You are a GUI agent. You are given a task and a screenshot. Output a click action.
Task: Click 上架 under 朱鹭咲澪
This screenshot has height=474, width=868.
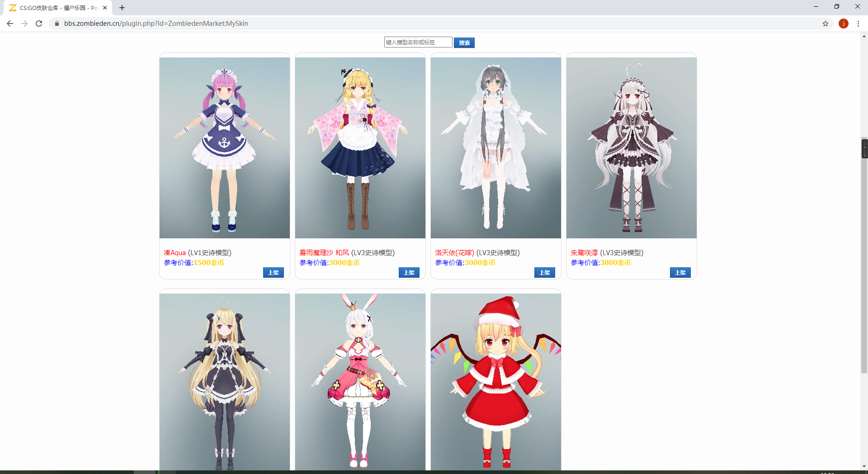(680, 272)
